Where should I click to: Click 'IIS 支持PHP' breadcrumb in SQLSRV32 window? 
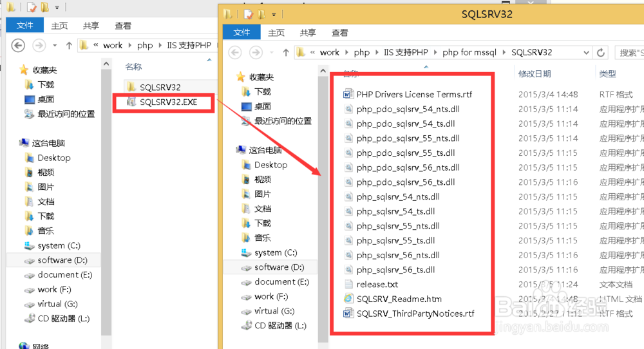tap(406, 53)
